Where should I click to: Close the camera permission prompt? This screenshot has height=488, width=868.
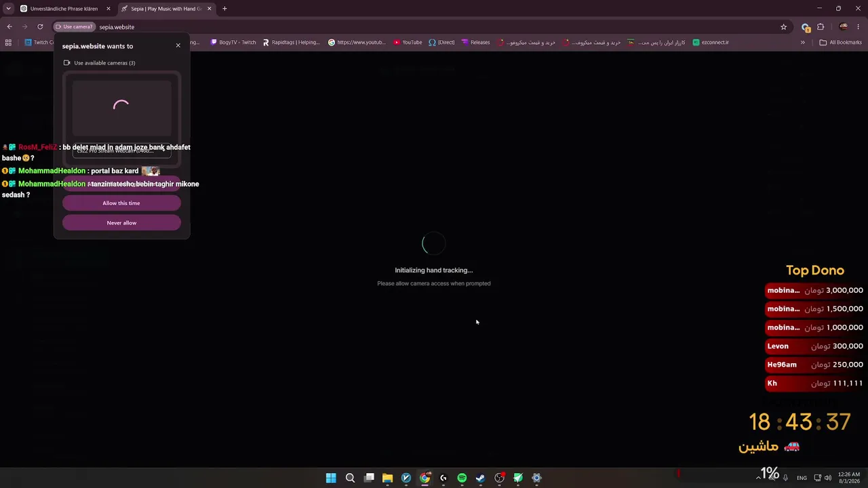pos(178,45)
